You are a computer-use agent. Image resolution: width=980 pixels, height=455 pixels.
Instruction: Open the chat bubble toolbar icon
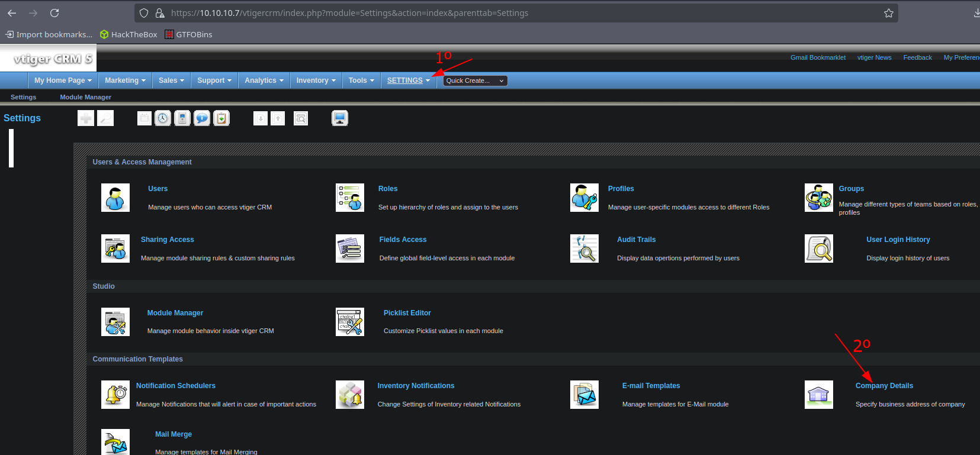[x=202, y=118]
